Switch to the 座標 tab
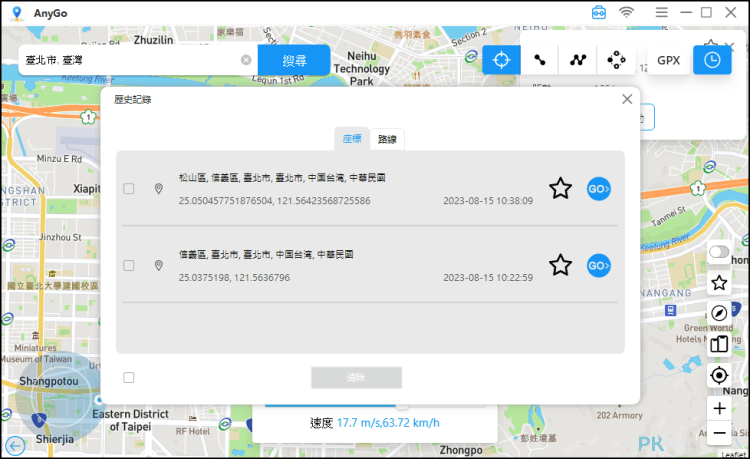The width and height of the screenshot is (750, 459). click(x=352, y=139)
